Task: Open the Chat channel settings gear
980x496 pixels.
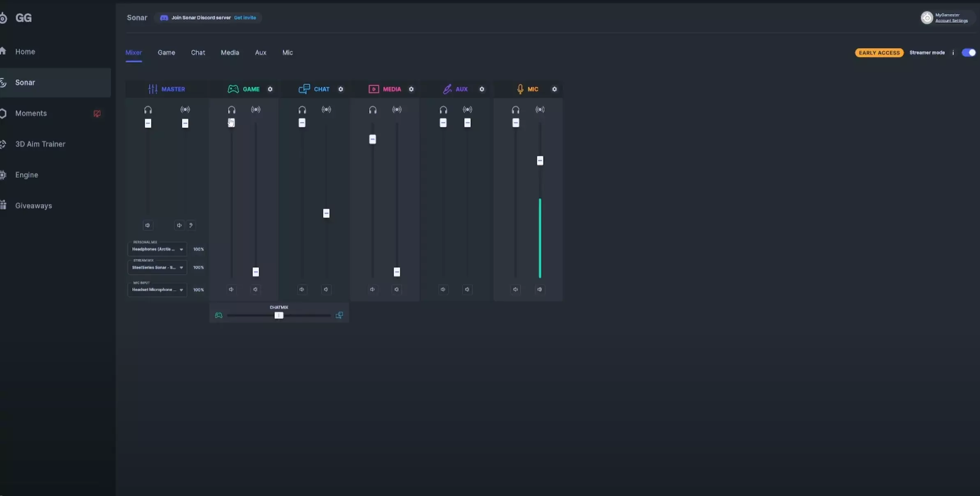Action: coord(340,89)
